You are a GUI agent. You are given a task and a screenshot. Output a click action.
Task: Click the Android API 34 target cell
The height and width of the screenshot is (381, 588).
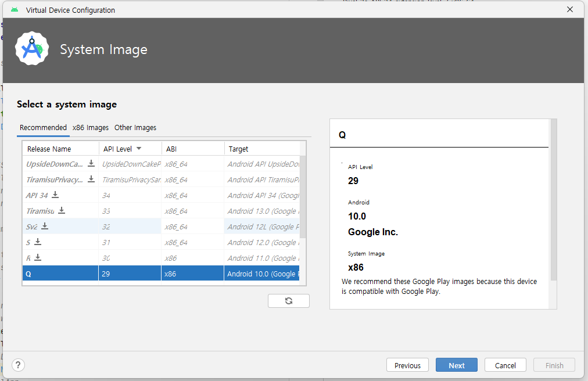[x=262, y=195]
